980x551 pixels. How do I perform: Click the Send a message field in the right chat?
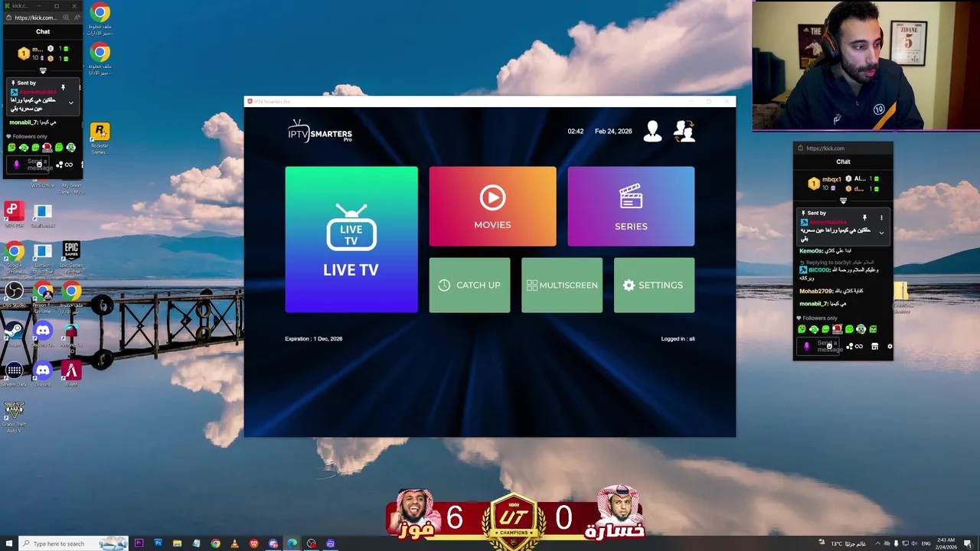(818, 347)
